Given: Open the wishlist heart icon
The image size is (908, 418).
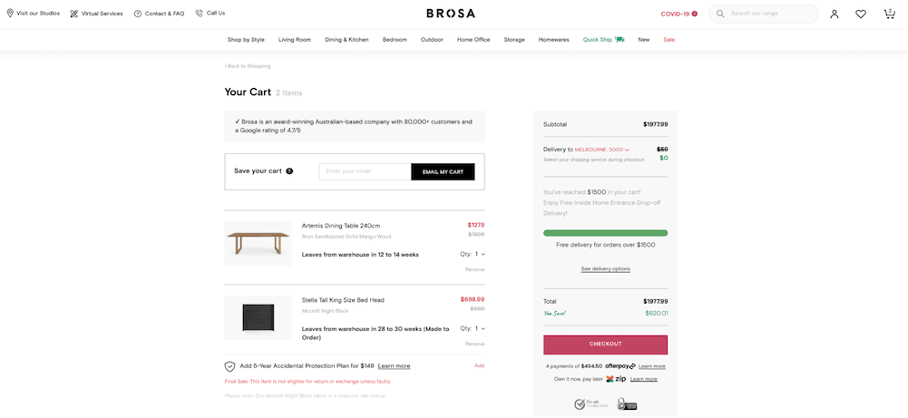Looking at the screenshot, I should (x=861, y=14).
